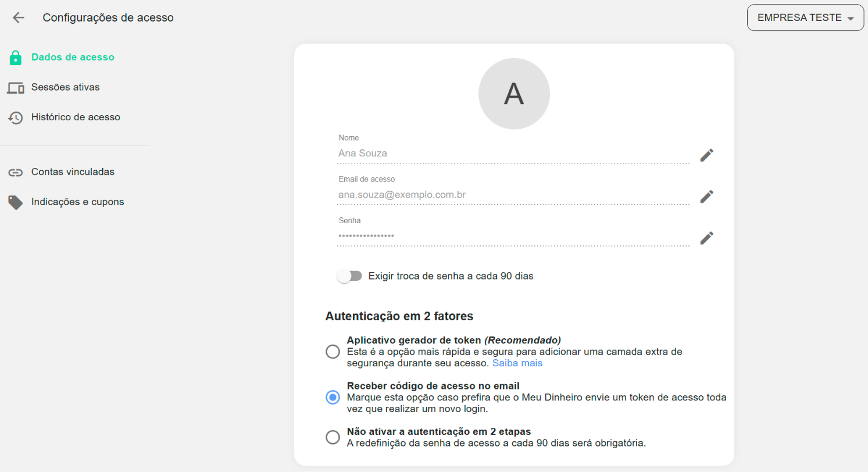
Task: Click the tag icon for Indicações e cupons
Action: tap(15, 202)
